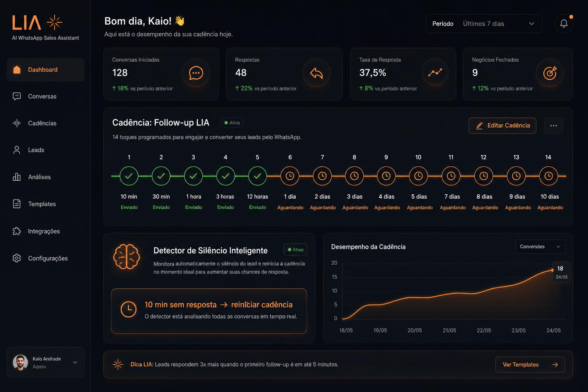Click the Ativa status badge of cadence

[x=232, y=122]
